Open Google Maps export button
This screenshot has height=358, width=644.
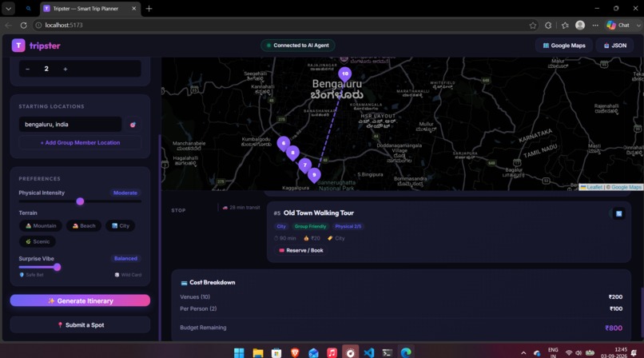(x=564, y=46)
